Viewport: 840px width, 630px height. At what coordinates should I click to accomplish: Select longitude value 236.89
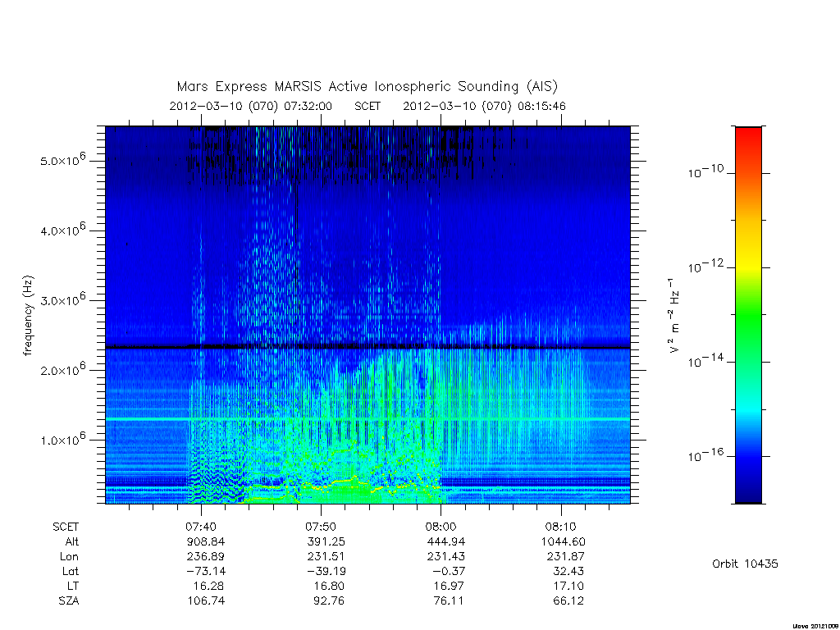[x=206, y=557]
